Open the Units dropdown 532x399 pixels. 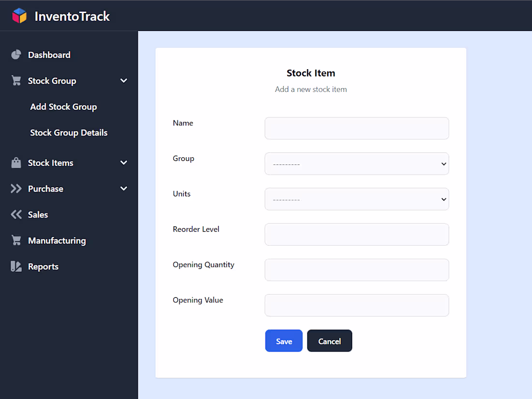coord(356,199)
